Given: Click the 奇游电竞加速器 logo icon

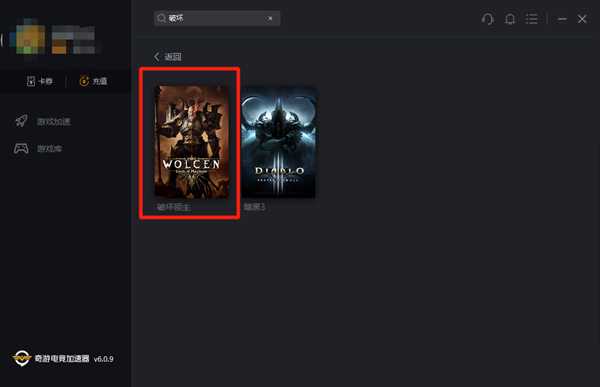Looking at the screenshot, I should pyautogui.click(x=21, y=358).
